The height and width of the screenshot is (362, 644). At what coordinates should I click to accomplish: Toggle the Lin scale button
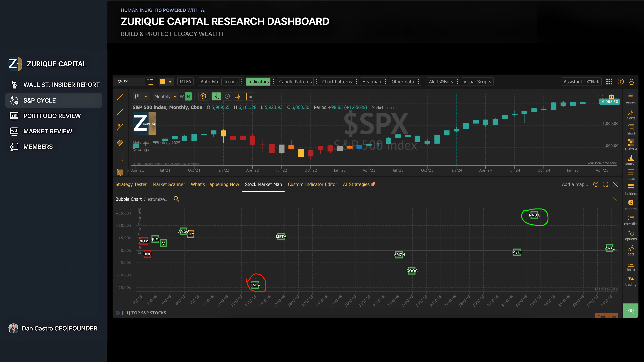point(249,97)
